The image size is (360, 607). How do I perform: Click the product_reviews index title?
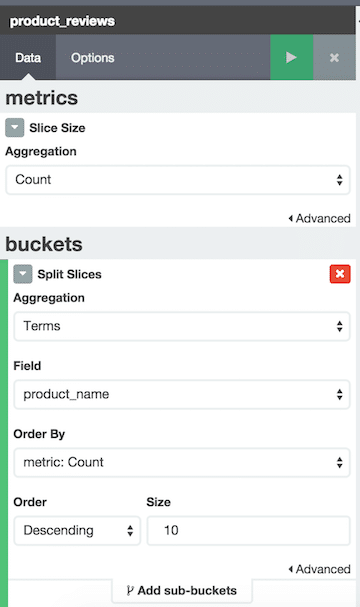coord(62,21)
